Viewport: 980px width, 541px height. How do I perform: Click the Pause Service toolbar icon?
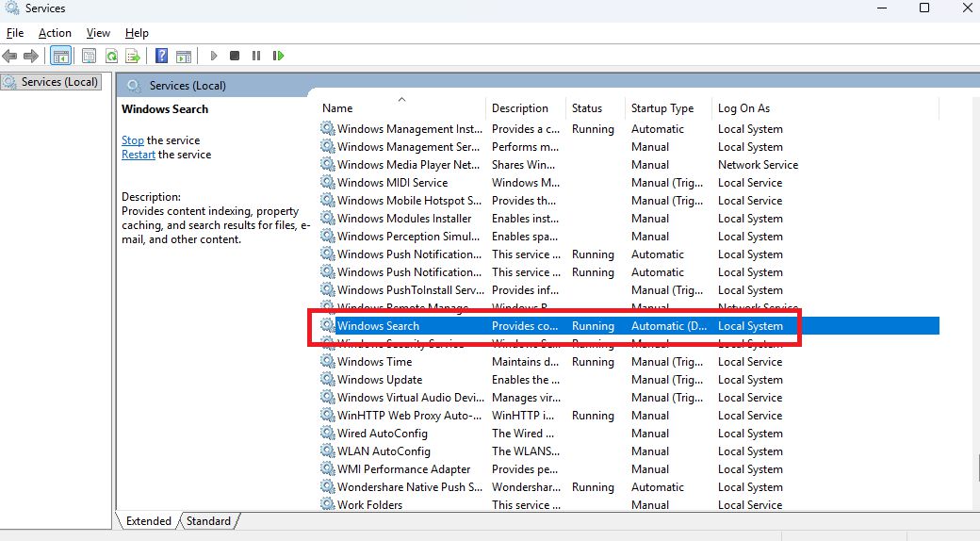(256, 56)
